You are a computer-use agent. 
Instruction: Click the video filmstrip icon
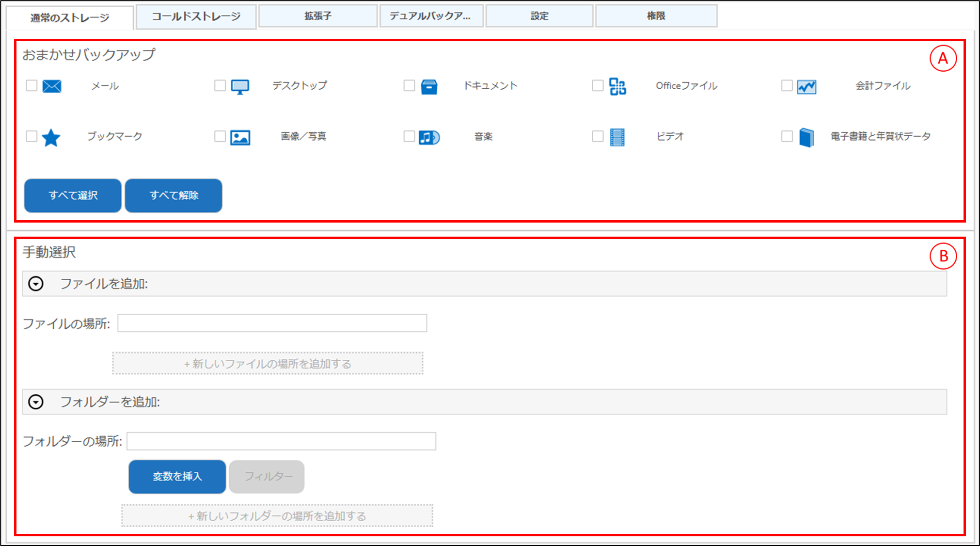(617, 137)
